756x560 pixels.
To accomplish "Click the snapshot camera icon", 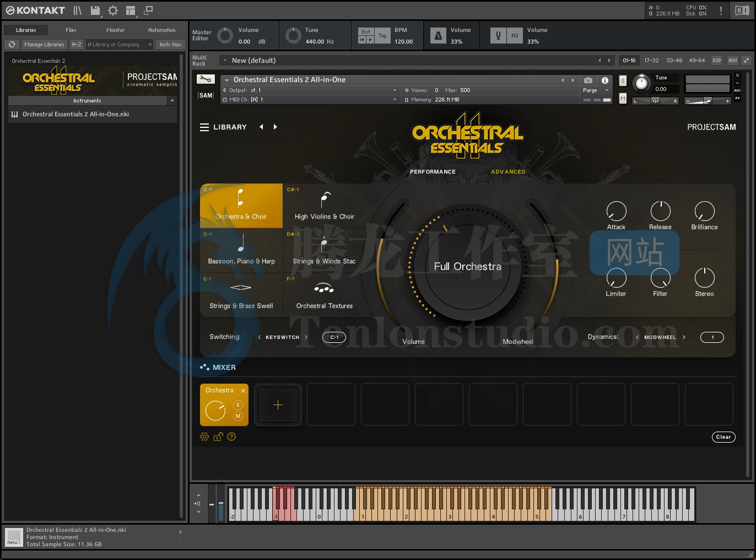I will 588,80.
